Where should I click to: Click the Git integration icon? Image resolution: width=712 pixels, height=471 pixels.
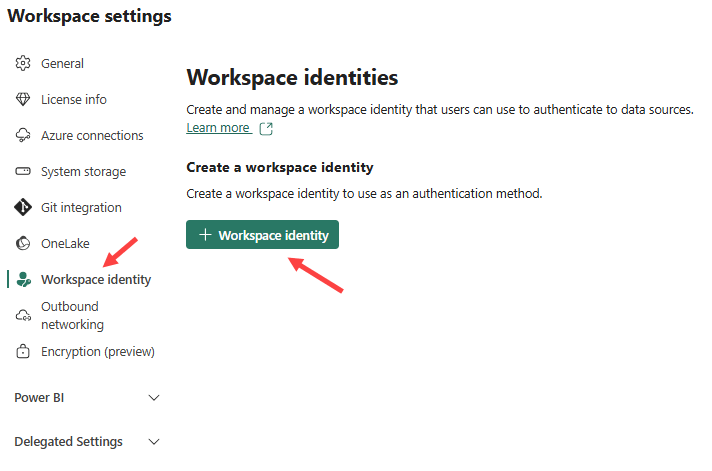pyautogui.click(x=23, y=207)
